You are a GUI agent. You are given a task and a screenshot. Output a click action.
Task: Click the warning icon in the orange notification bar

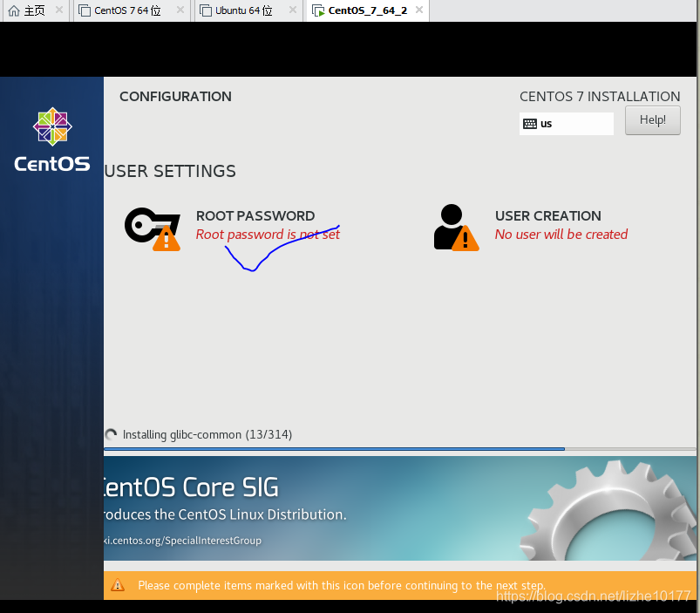118,585
